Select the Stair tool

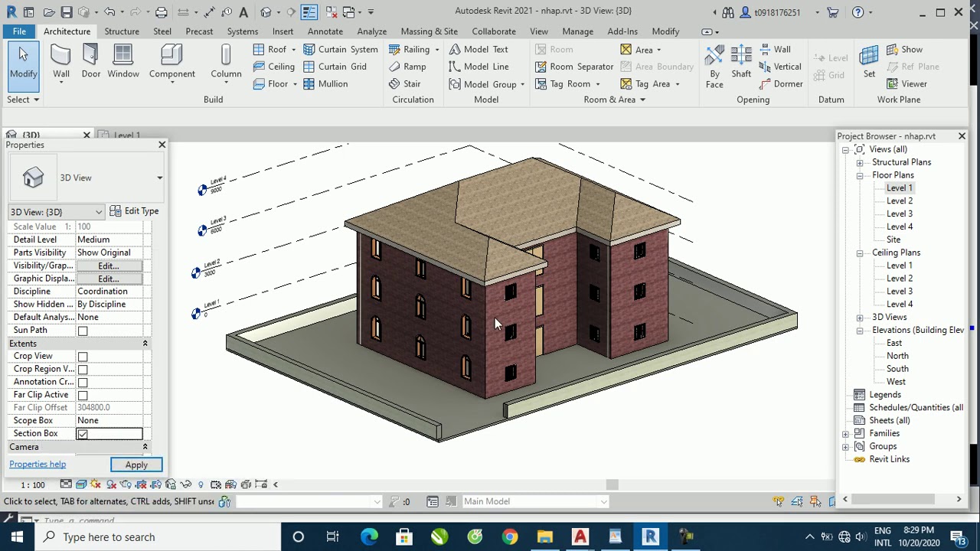pos(404,84)
